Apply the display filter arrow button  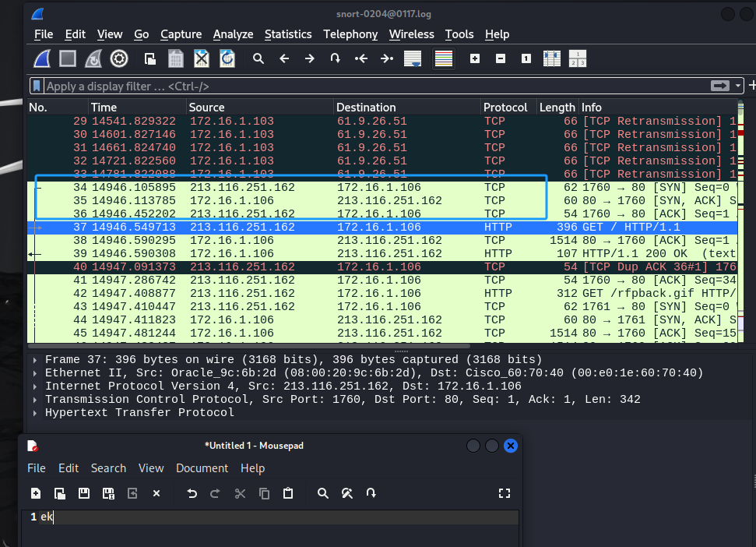click(x=720, y=86)
